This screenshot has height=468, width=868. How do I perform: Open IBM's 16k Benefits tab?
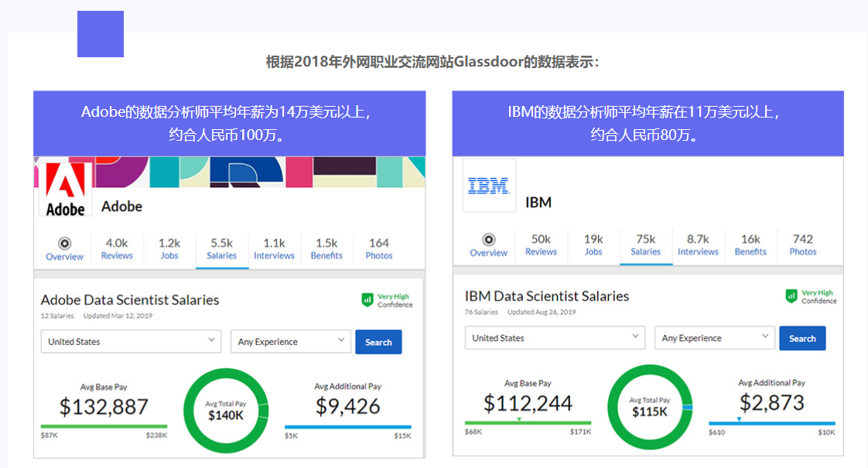(x=750, y=244)
